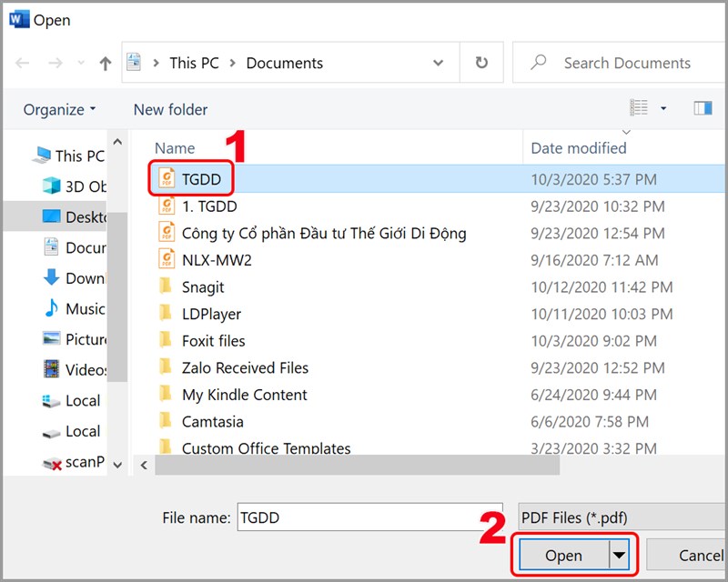Click the Forward navigation arrow
The height and width of the screenshot is (582, 728).
point(56,63)
